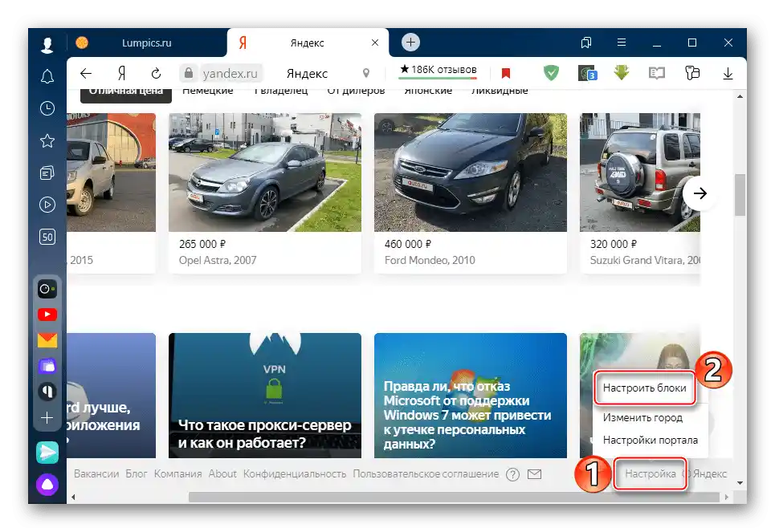Click the 265 000 ₽ price text
The image size is (775, 532).
[x=202, y=244]
